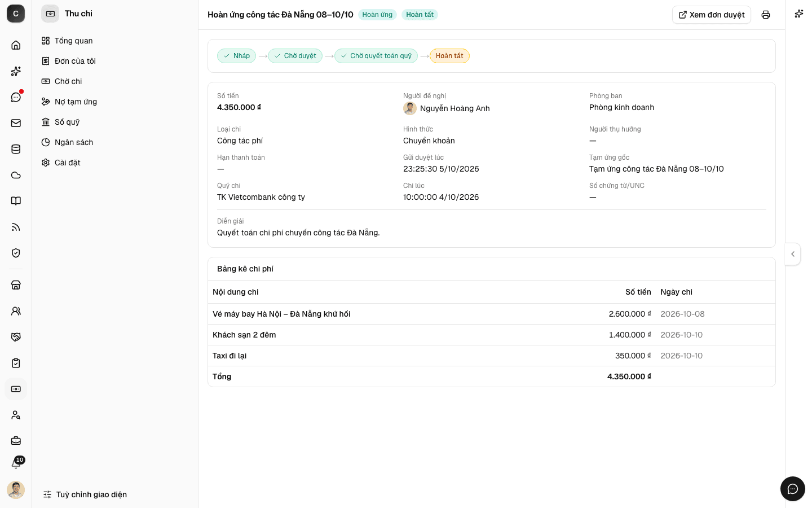Open the mail envelope icon
Viewport: 812px width, 508px height.
click(16, 123)
